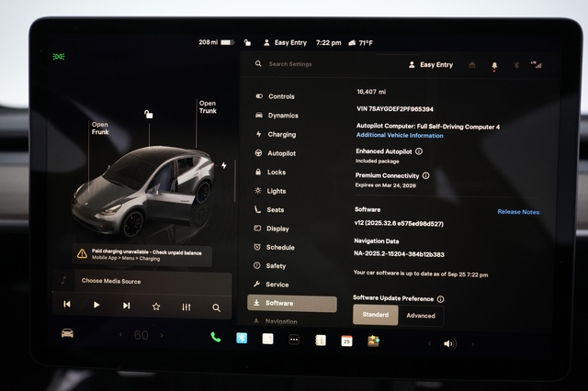The height and width of the screenshot is (391, 588).
Task: Tap Open Frunk label
Action: click(100, 128)
